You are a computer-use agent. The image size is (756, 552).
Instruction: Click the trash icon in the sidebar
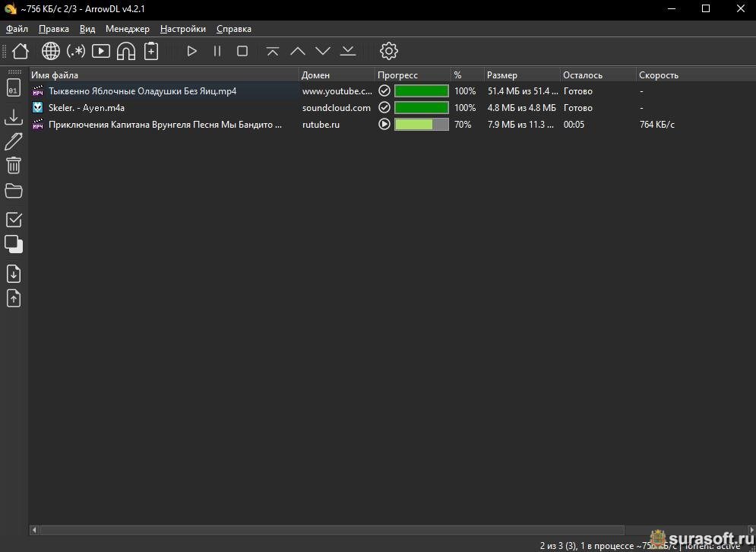coord(14,165)
